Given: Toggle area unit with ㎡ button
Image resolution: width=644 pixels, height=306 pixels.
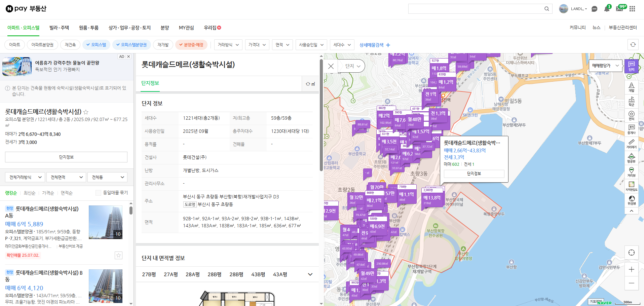Looking at the screenshot, I should pos(310,84).
